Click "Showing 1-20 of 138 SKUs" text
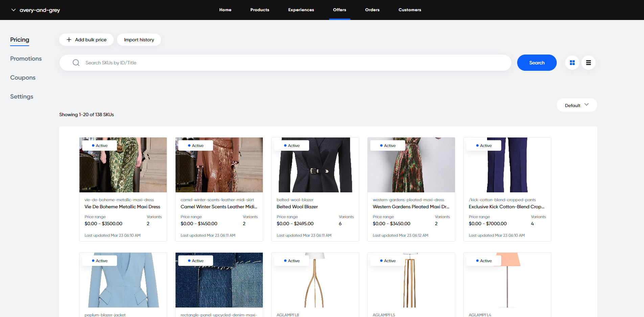Screen dimensions: 644x317 (x=87, y=114)
